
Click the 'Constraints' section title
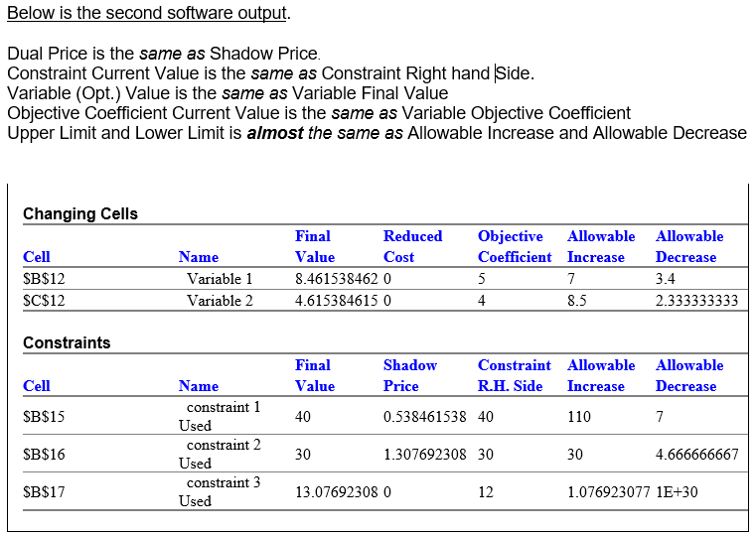coord(67,342)
